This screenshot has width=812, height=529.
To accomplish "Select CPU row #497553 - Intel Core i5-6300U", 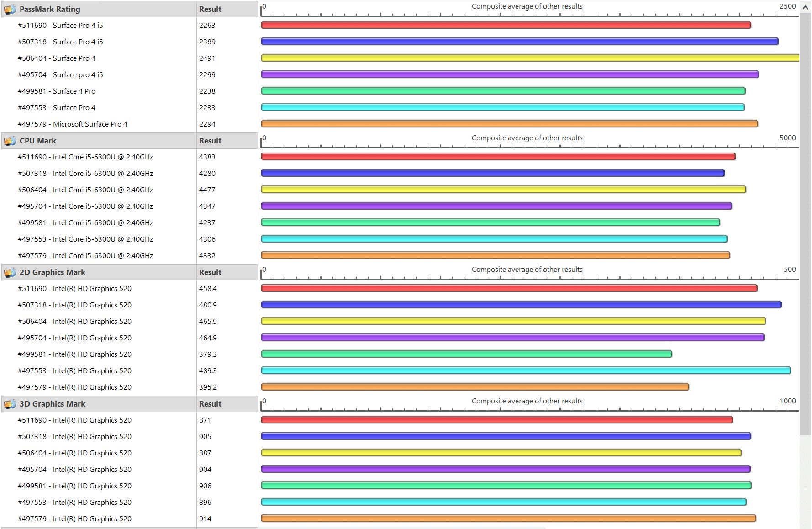I will (x=85, y=239).
